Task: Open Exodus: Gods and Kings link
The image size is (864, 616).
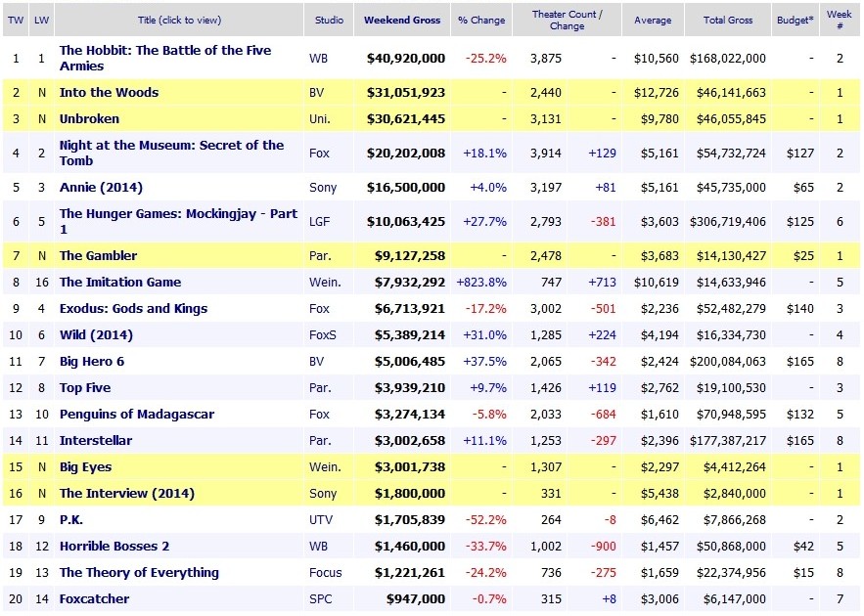Action: [x=133, y=308]
